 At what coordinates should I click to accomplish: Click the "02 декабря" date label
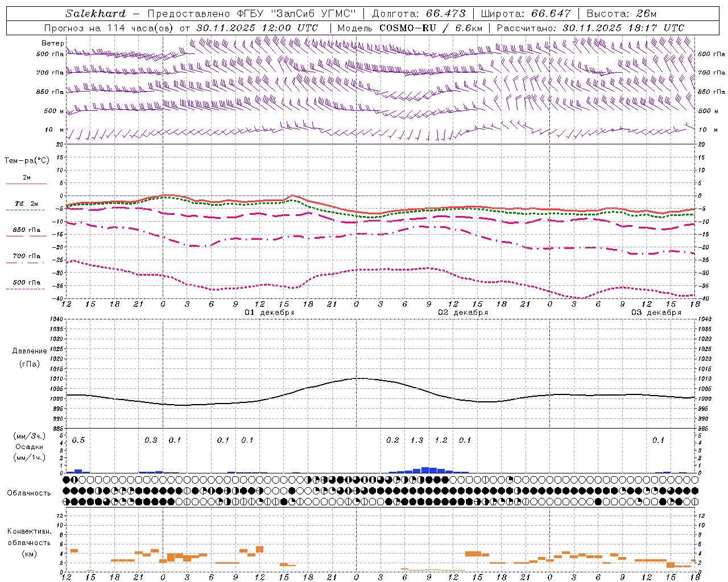tap(463, 313)
